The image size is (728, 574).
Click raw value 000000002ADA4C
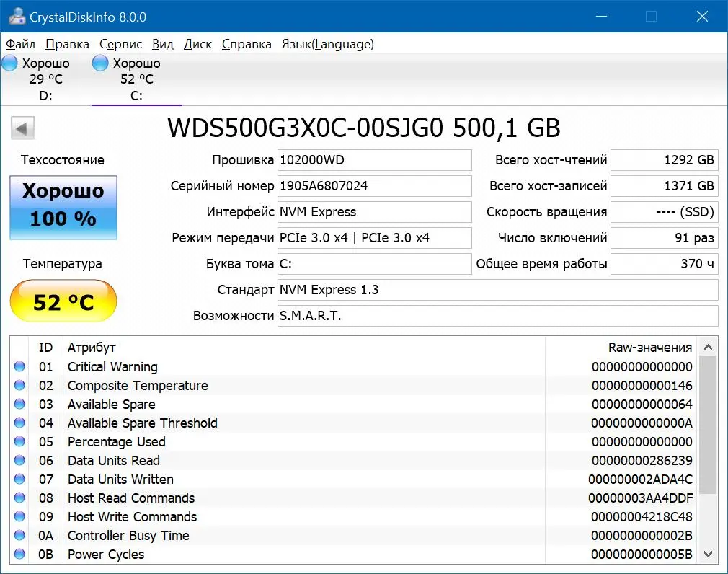[640, 480]
